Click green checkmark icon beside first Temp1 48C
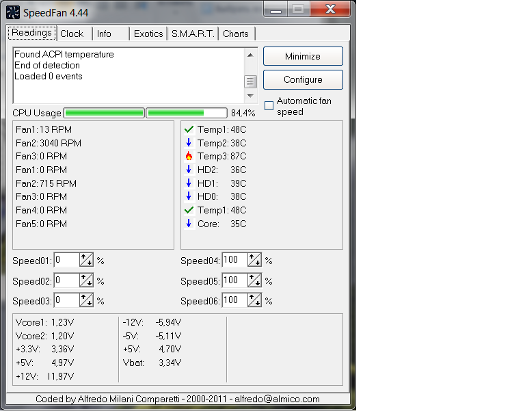Image resolution: width=525 pixels, height=420 pixels. tap(189, 129)
